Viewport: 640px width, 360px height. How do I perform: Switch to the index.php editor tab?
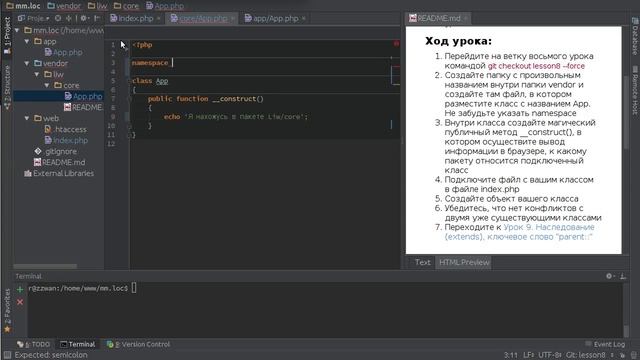click(x=136, y=18)
